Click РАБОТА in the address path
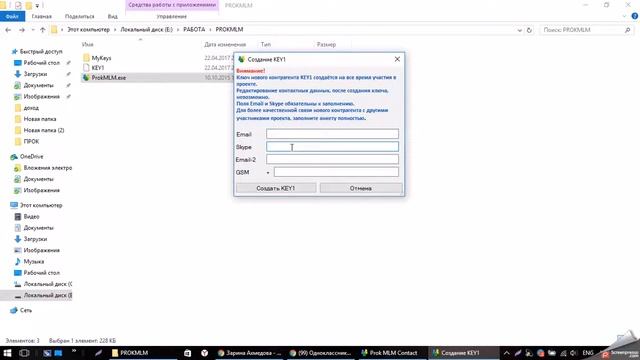 click(x=194, y=30)
